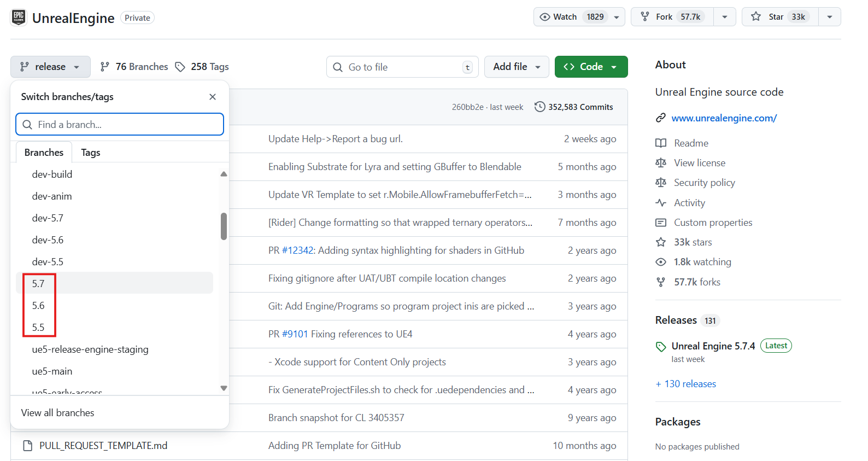Click the Watch eye icon
868x461 pixels.
tap(544, 17)
